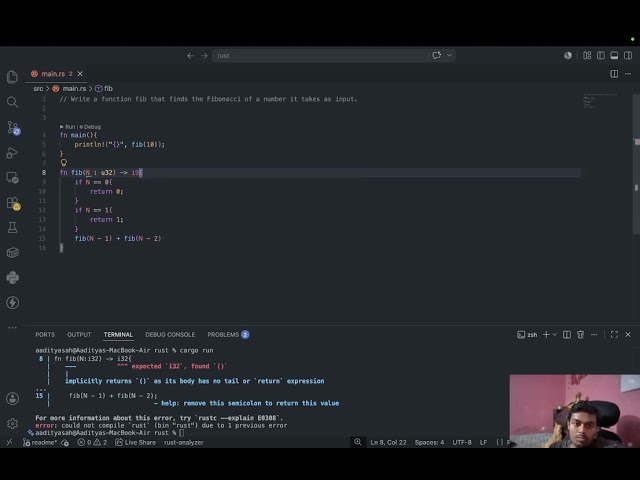Create a new terminal with plus icon
640x480 pixels.
coord(546,335)
